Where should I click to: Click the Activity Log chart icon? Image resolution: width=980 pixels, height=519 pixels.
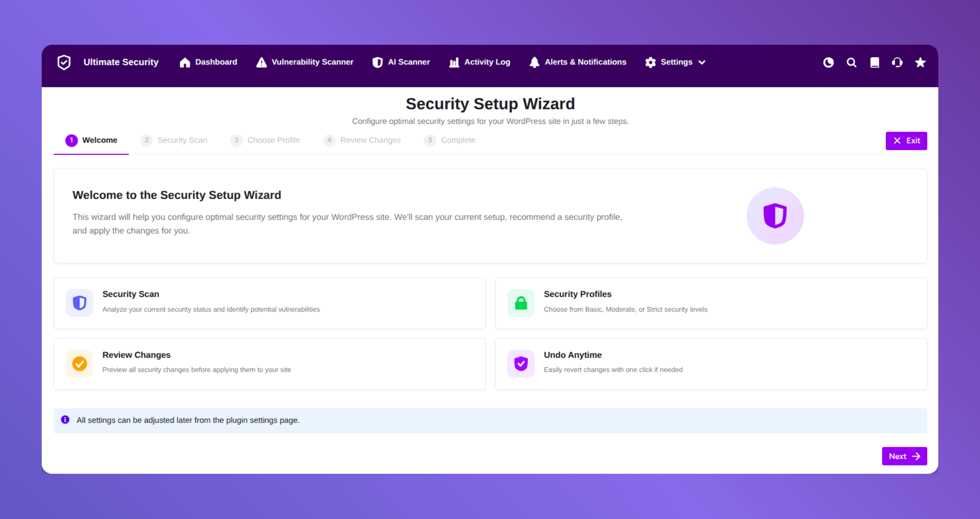(454, 63)
